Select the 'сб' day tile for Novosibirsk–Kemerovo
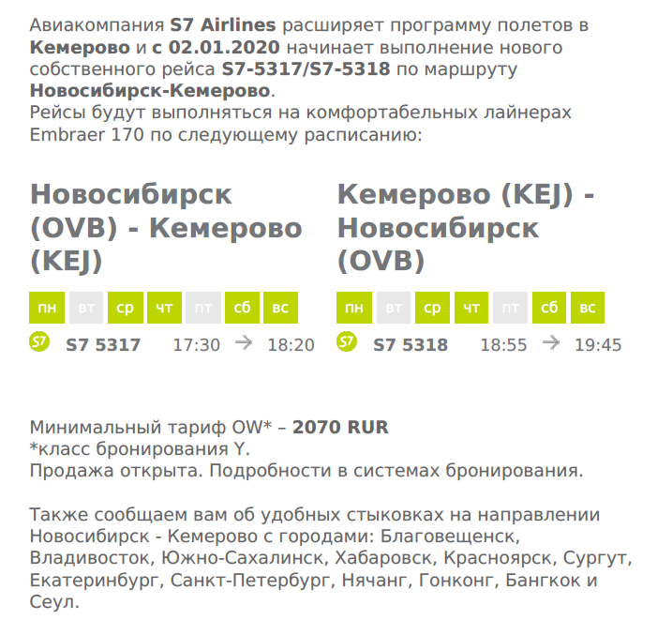The height and width of the screenshot is (620, 672). click(x=242, y=308)
